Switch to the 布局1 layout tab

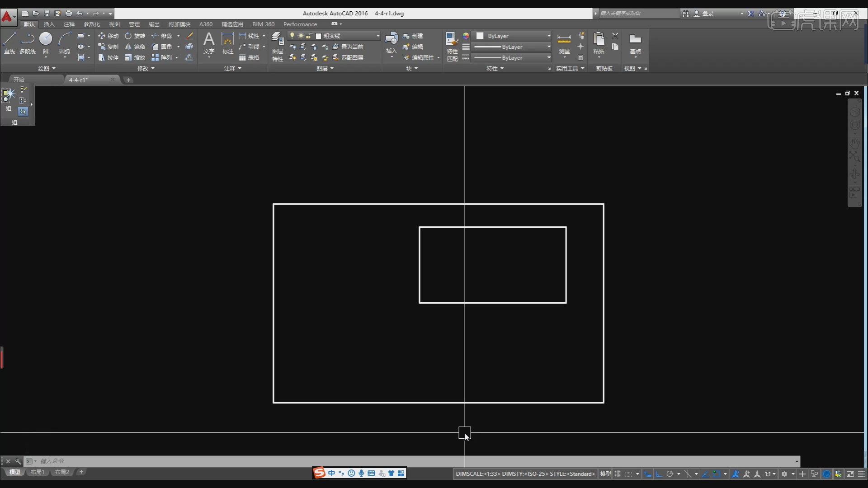pos(38,472)
